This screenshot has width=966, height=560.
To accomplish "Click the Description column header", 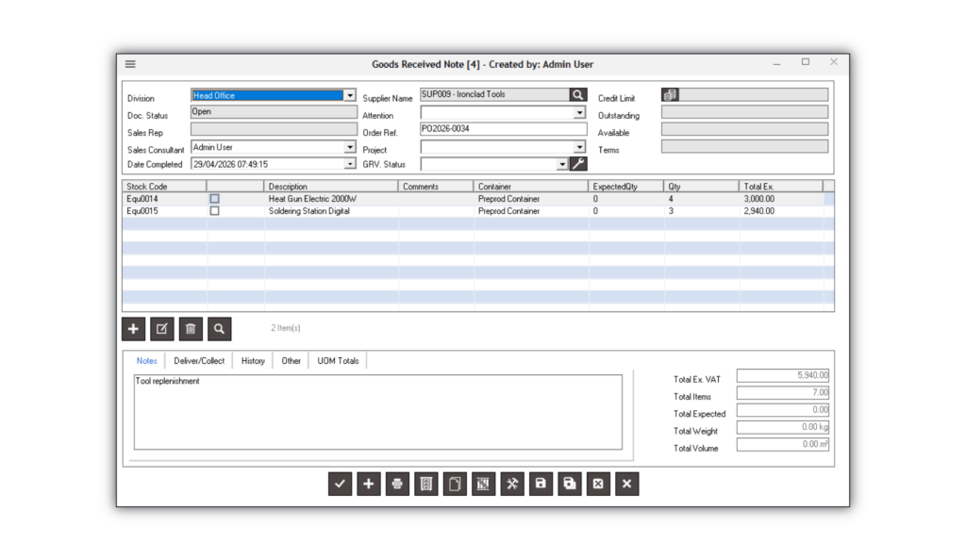I will [x=331, y=186].
